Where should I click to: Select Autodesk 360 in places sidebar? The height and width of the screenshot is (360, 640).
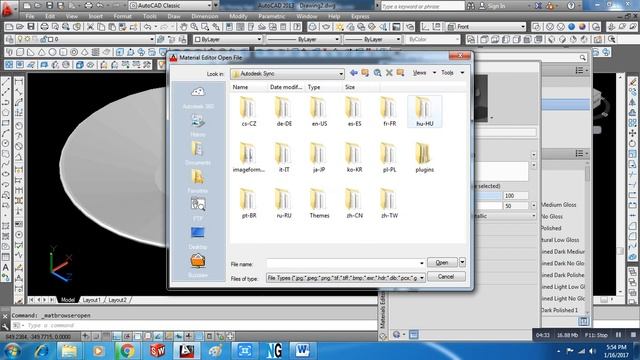pyautogui.click(x=198, y=97)
